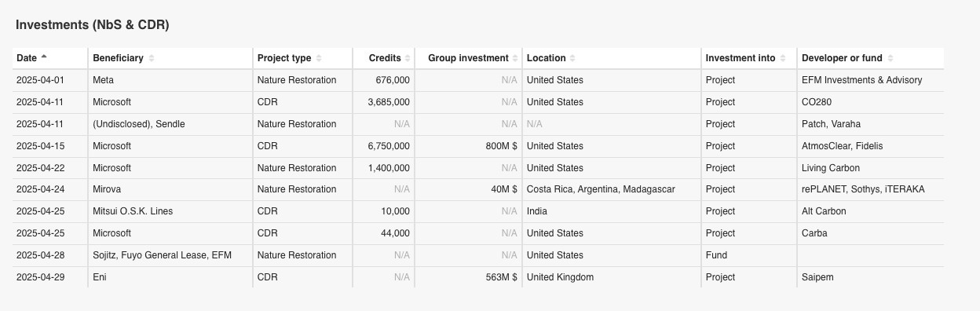
Task: Click sort arrows beside Investment into header
Action: tap(783, 58)
